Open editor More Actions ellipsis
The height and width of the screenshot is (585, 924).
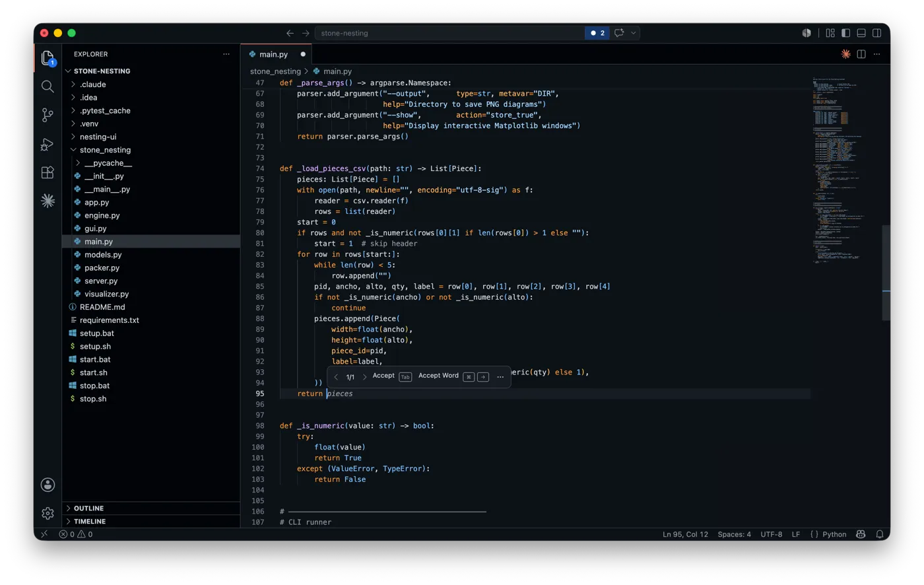pos(877,54)
